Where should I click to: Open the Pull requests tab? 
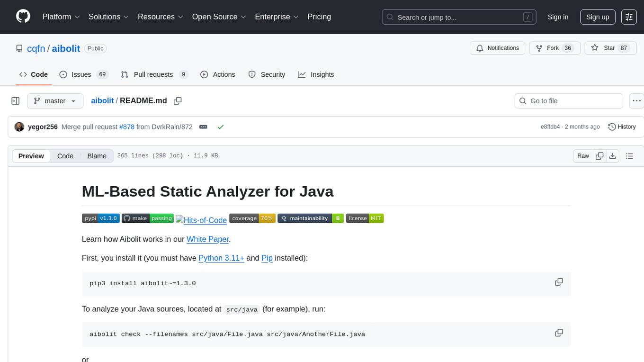(x=154, y=74)
